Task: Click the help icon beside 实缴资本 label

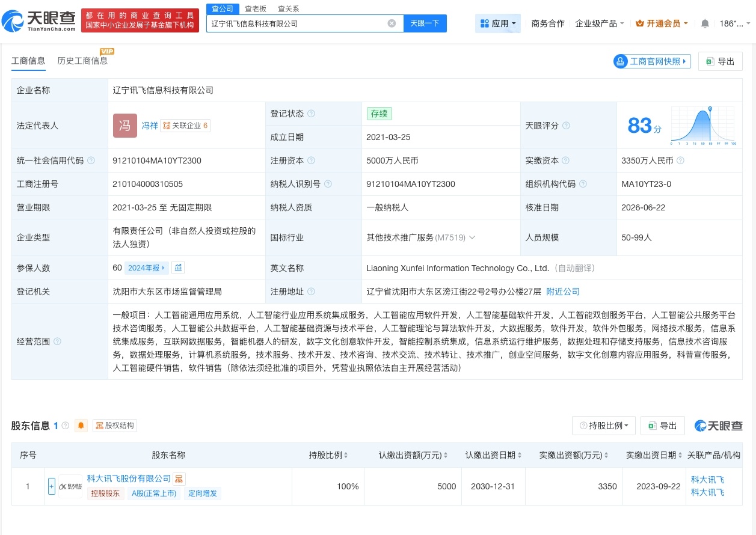Action: tap(566, 160)
